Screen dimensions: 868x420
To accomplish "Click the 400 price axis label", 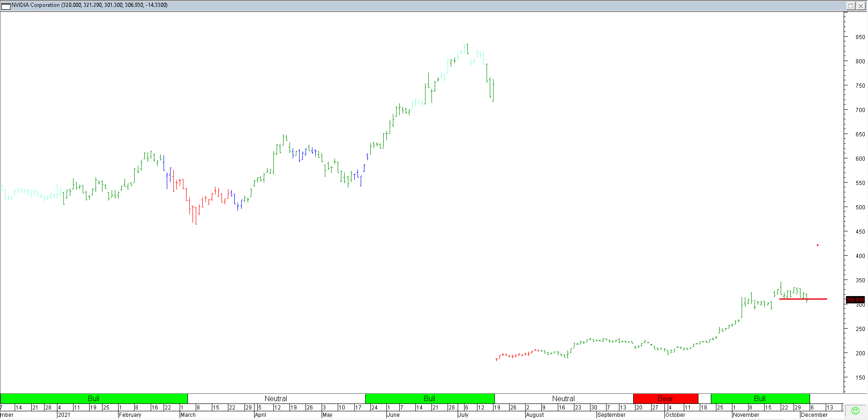I will (x=860, y=256).
